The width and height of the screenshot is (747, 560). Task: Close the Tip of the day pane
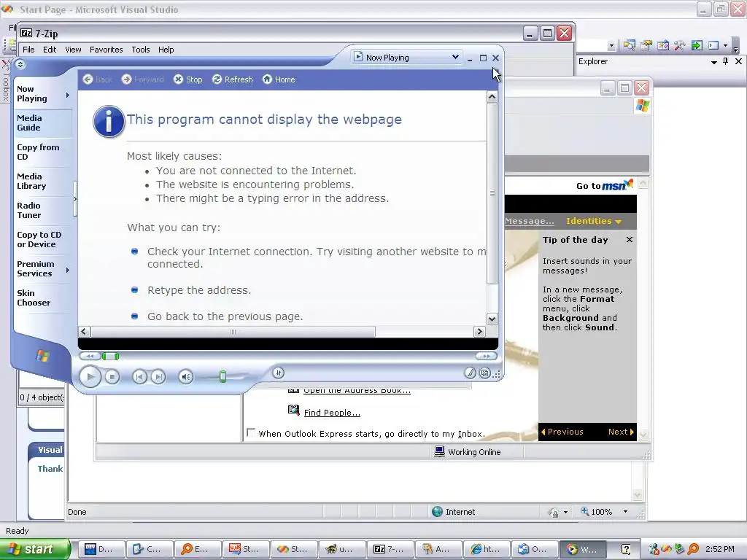(x=630, y=239)
